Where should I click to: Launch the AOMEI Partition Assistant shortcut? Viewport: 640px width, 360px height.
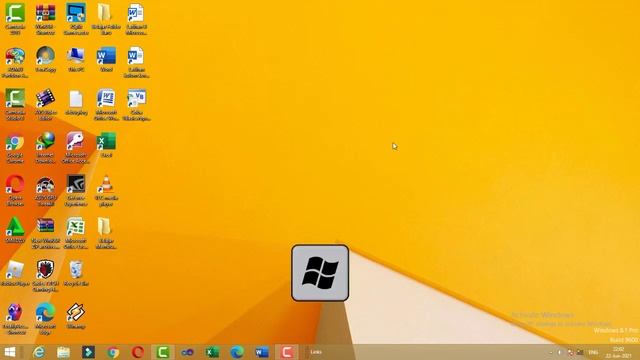pyautogui.click(x=15, y=62)
